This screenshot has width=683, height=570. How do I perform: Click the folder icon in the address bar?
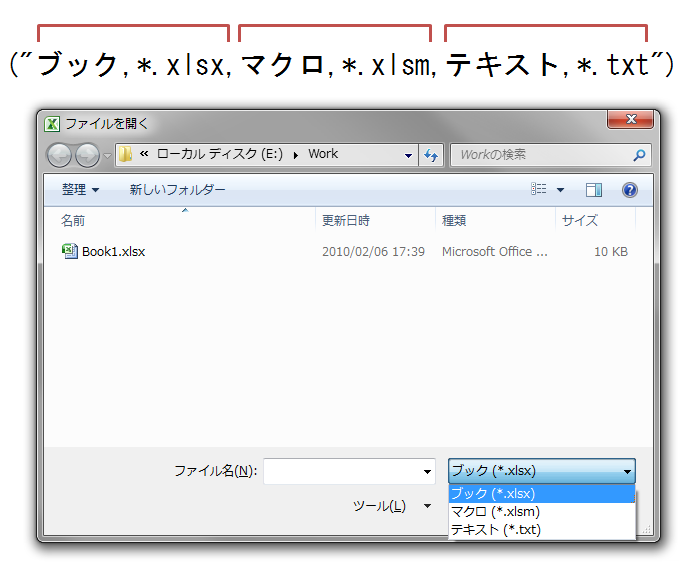tap(125, 154)
